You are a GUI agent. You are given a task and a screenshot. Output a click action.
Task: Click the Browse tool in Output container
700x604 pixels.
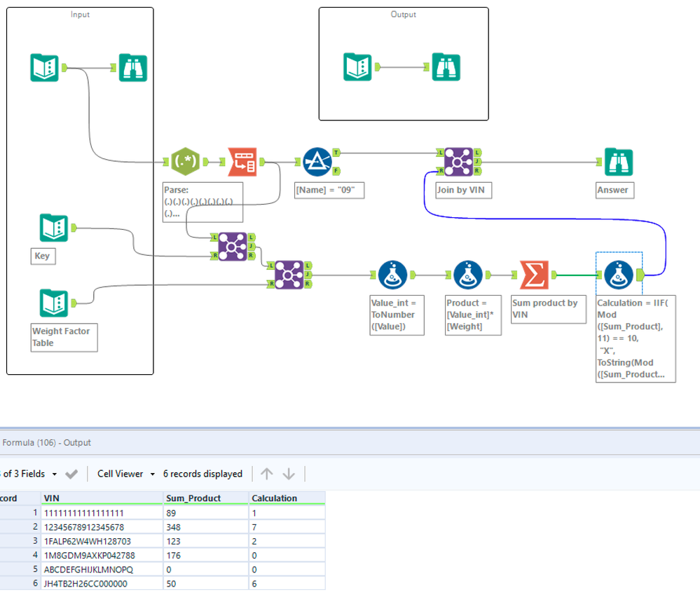(446, 67)
